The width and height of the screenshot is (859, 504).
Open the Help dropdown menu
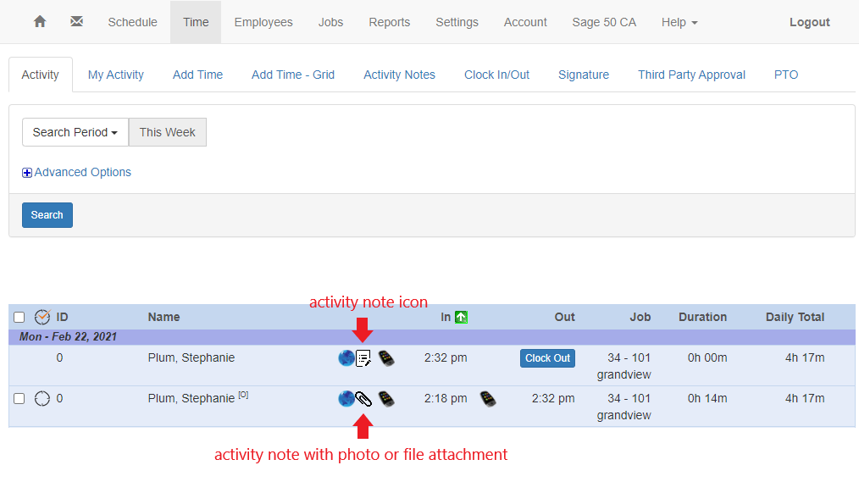click(679, 22)
